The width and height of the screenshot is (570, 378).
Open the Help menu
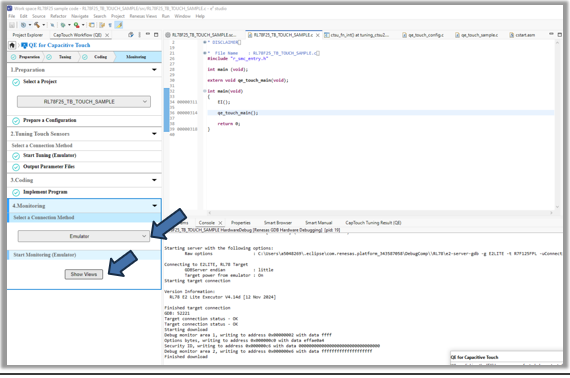[x=200, y=16]
